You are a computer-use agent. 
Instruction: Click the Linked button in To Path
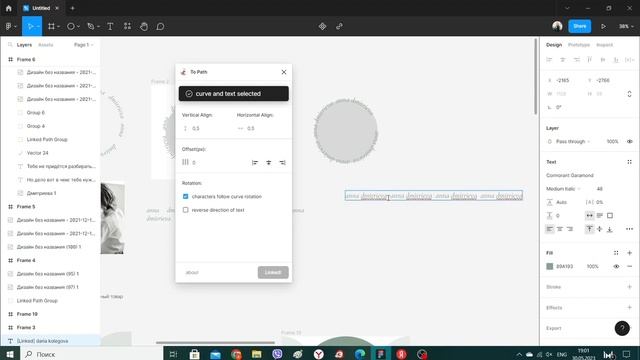[273, 273]
